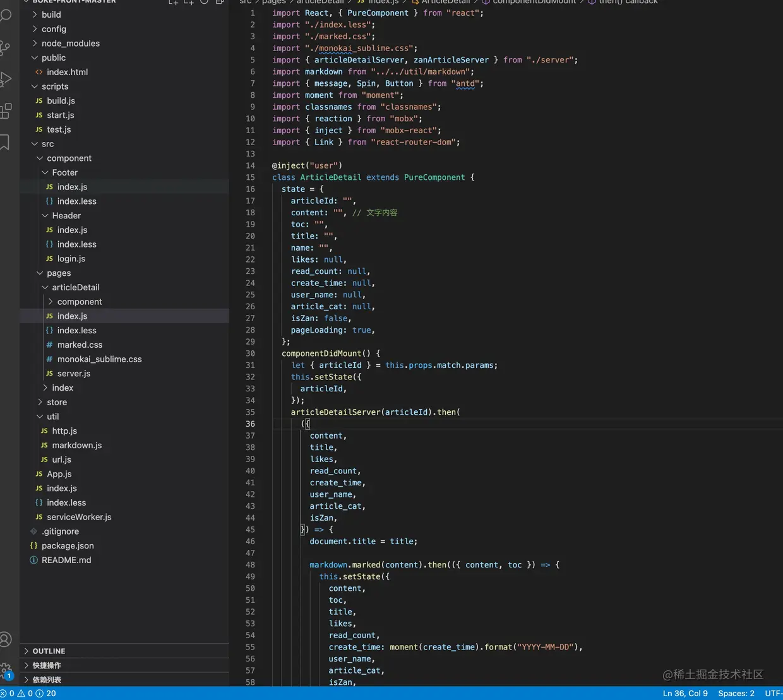Viewport: 783px width, 700px height.
Task: Click the hash icon beside marked.css
Action: (x=49, y=345)
